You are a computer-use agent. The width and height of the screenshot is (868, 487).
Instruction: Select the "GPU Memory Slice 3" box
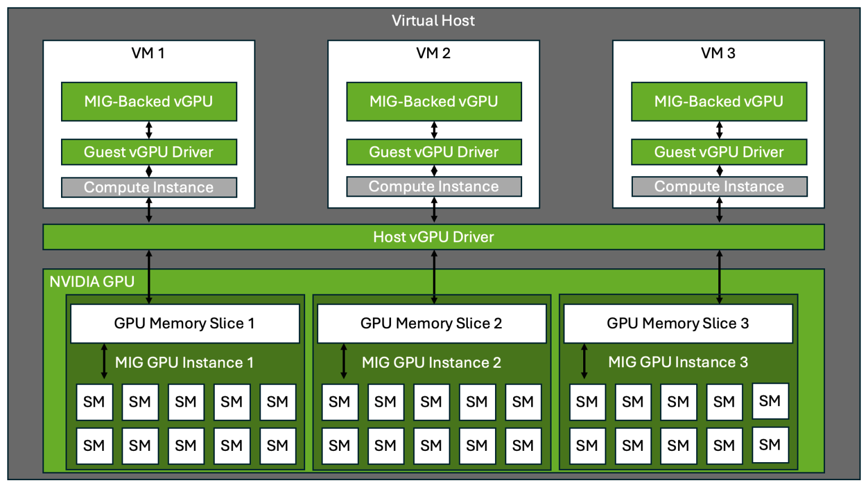[x=678, y=324]
